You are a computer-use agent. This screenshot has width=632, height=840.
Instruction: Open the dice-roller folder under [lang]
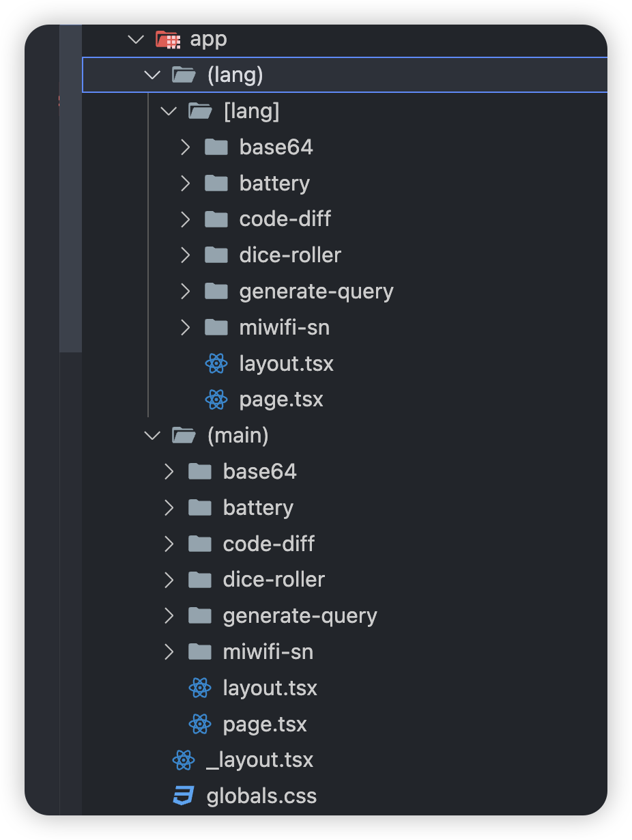click(289, 255)
